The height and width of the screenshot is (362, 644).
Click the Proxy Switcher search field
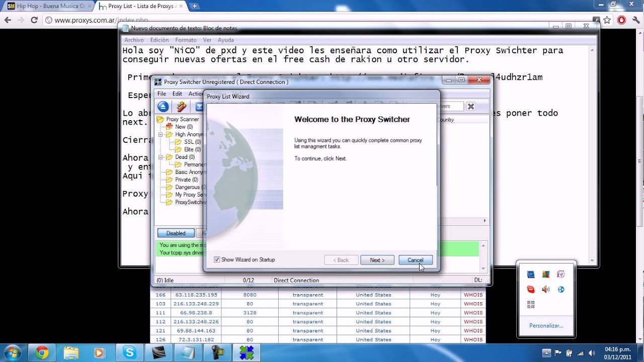[450, 107]
